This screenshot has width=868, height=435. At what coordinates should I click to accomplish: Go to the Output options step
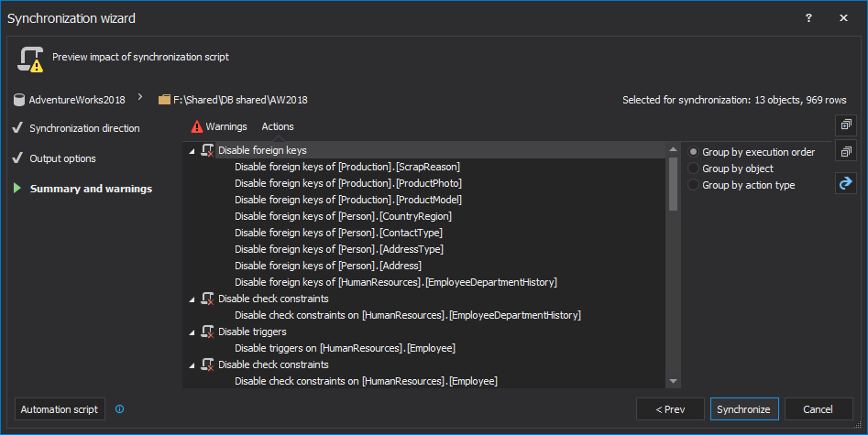(x=62, y=158)
